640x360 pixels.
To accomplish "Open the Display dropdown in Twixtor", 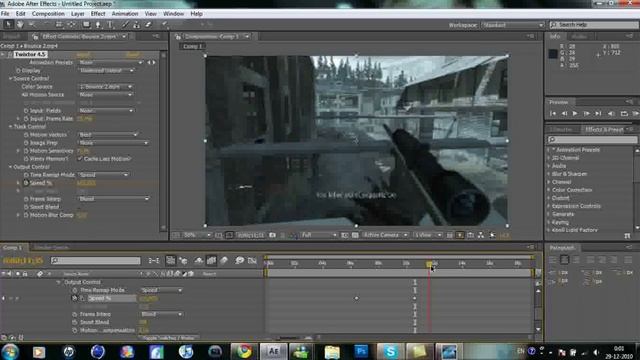I will coord(106,70).
